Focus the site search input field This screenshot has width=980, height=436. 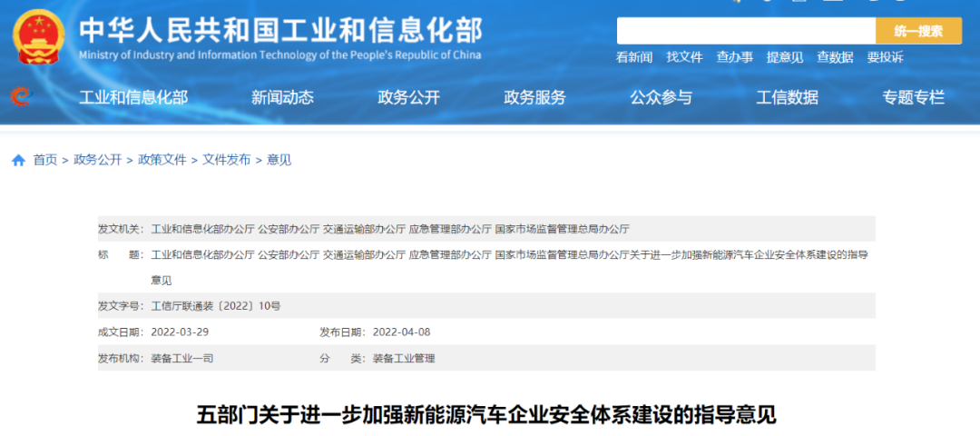pos(746,31)
